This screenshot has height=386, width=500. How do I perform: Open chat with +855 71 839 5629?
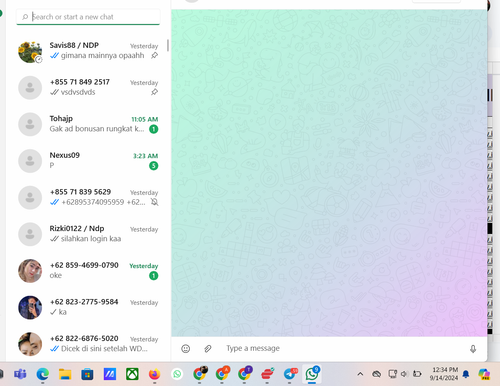pos(88,197)
